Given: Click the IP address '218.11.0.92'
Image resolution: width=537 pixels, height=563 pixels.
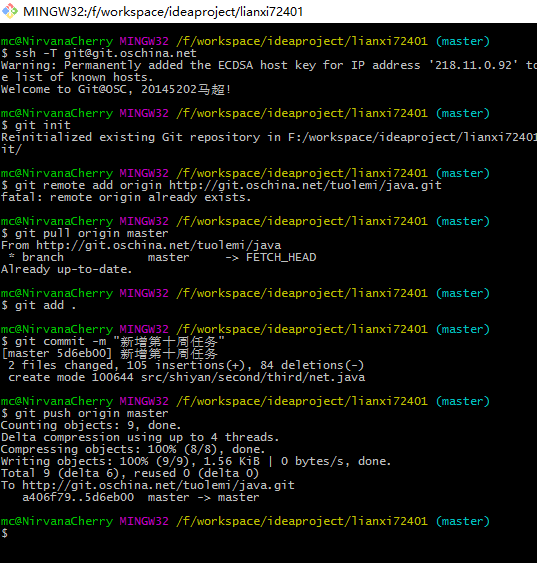Looking at the screenshot, I should (x=473, y=65).
